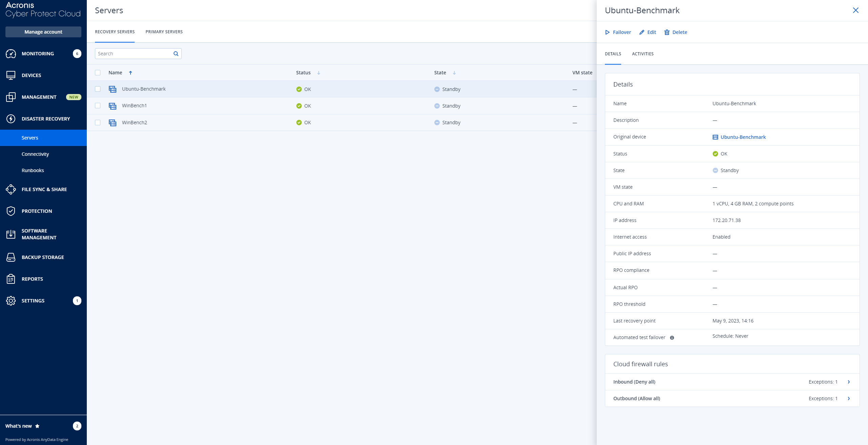Image resolution: width=868 pixels, height=445 pixels.
Task: Click the What's new star icon
Action: 37,426
